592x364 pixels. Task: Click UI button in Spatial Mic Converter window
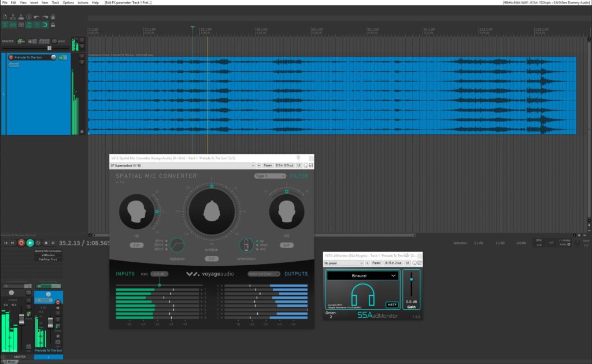pyautogui.click(x=299, y=166)
